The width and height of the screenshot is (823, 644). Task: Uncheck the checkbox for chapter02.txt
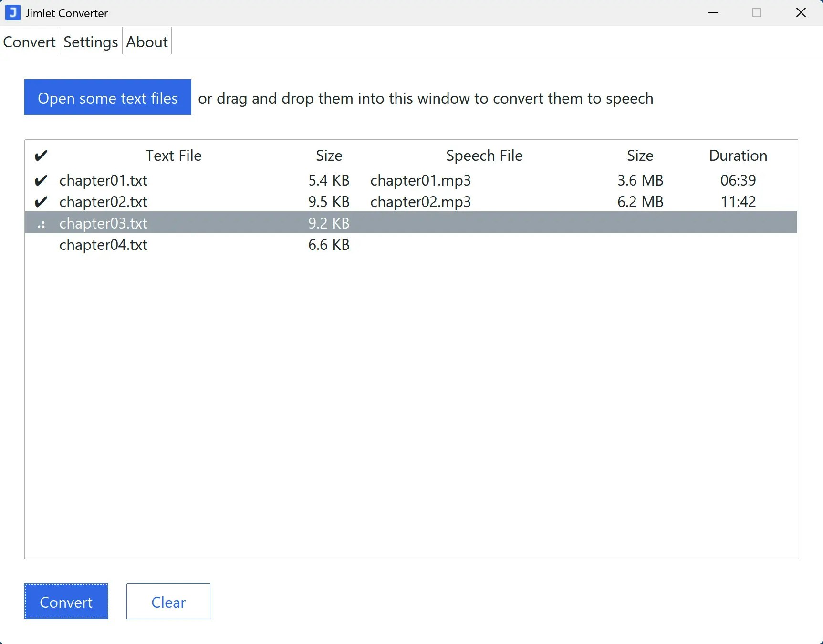(x=41, y=201)
